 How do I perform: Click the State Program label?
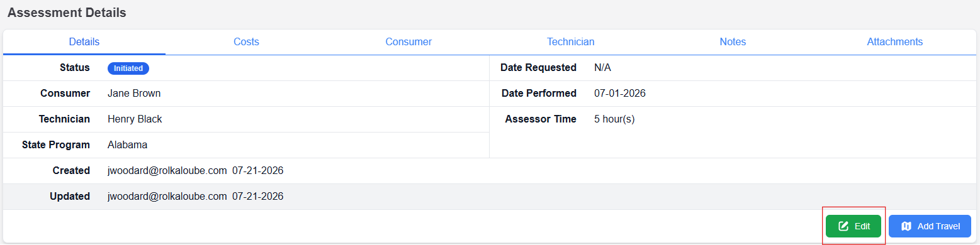[56, 145]
